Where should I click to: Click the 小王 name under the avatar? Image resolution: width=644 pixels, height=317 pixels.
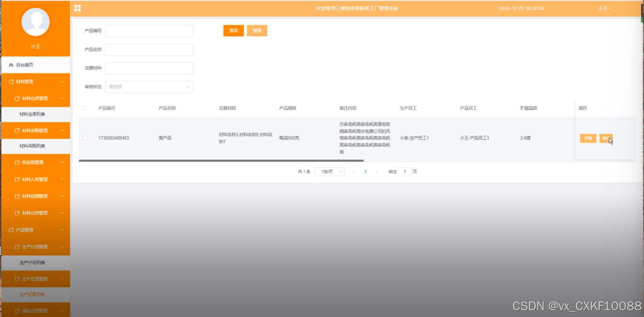click(35, 46)
